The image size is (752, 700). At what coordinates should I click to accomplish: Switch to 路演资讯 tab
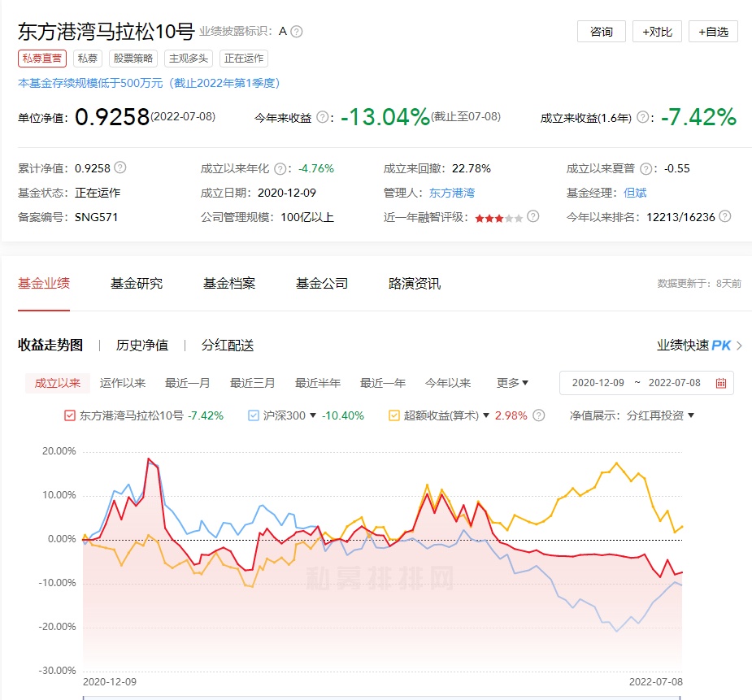pyautogui.click(x=415, y=284)
